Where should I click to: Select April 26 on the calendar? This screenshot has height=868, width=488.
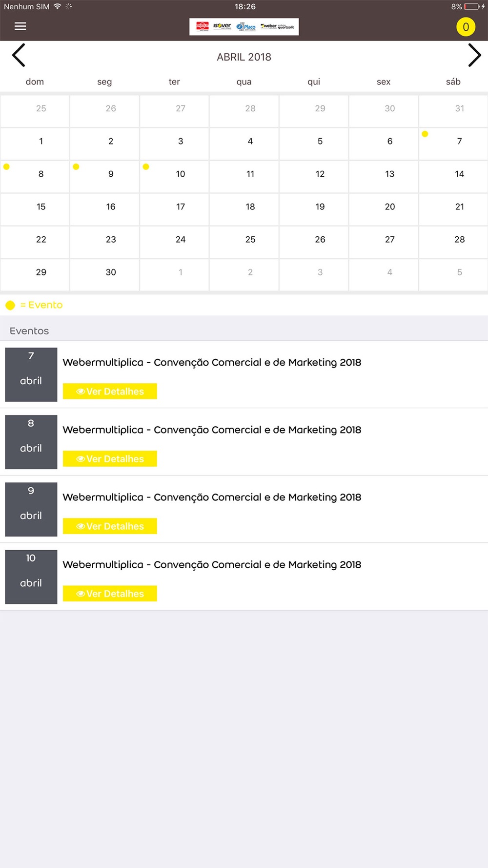tap(314, 242)
